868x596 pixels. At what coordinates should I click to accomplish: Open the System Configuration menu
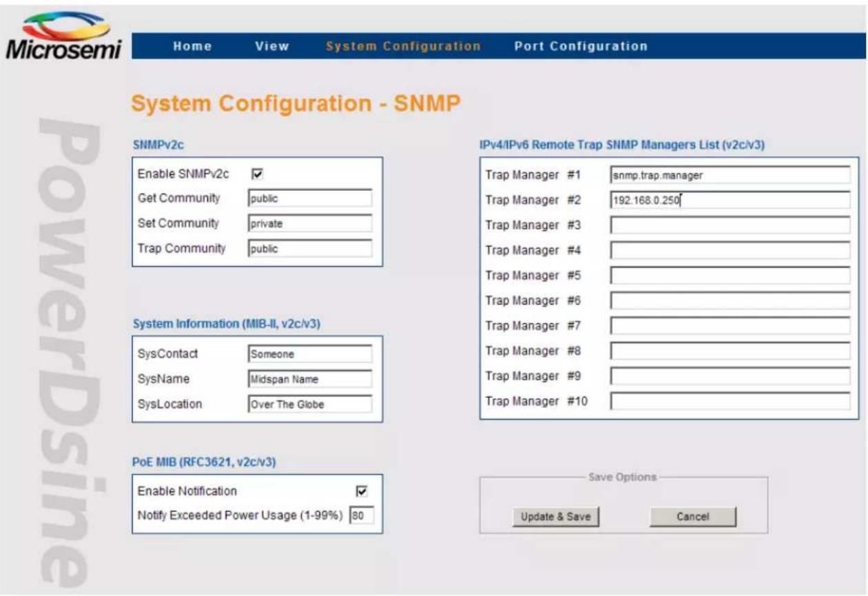403,46
